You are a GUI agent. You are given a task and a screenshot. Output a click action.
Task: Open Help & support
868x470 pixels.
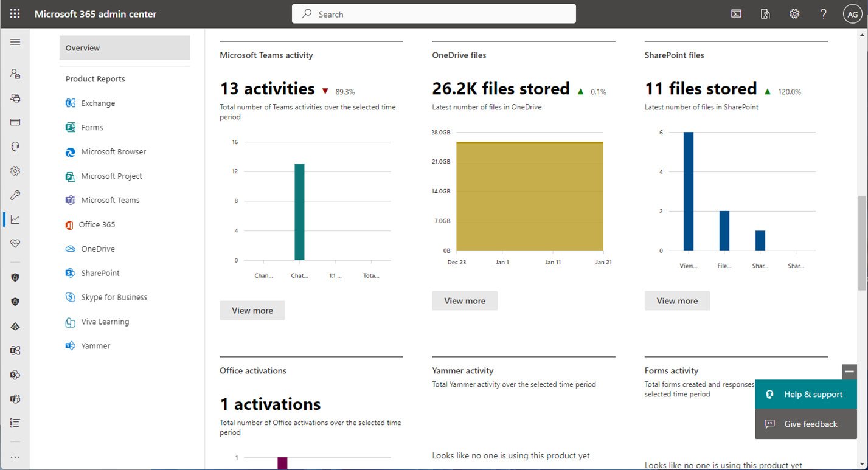tap(806, 395)
